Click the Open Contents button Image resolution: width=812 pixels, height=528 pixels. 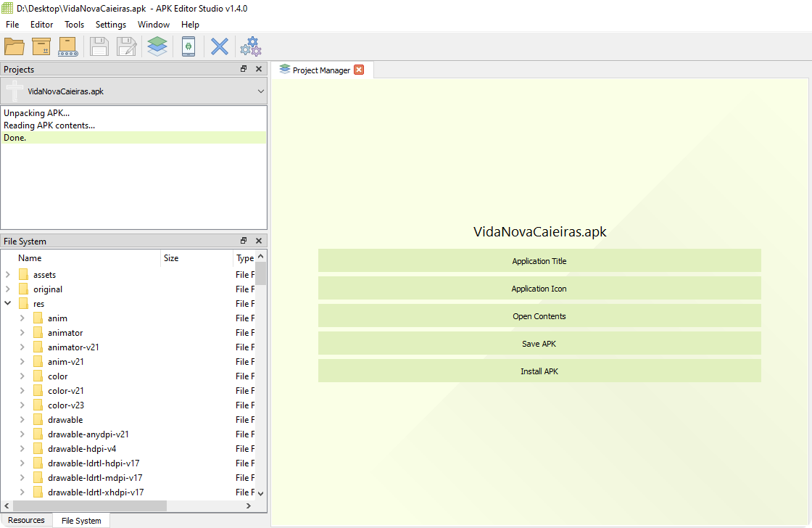539,316
